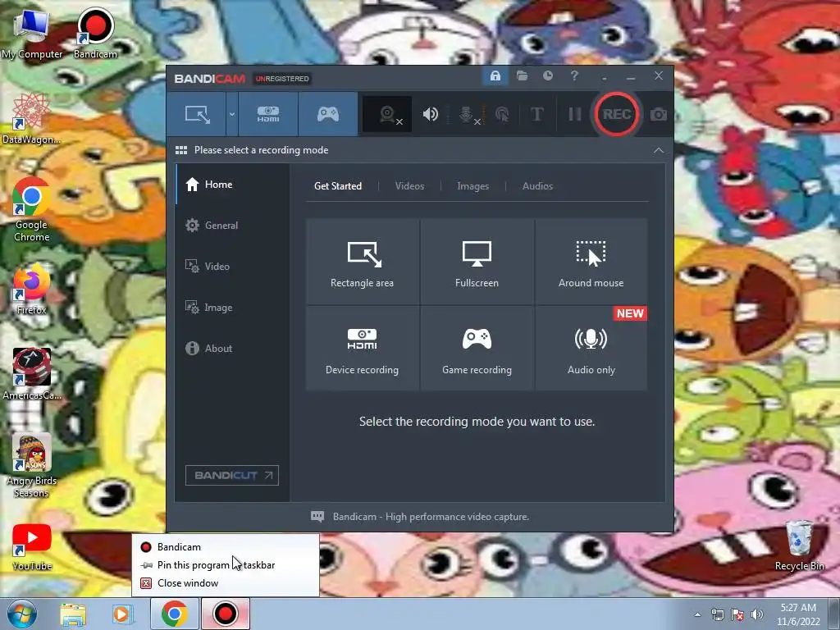Click the Bandicam high performance footer text

(x=431, y=517)
